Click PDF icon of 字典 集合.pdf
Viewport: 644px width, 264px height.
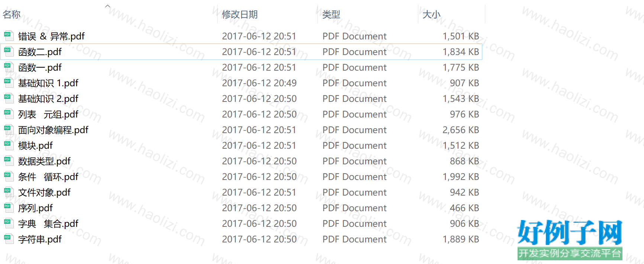[x=9, y=223]
